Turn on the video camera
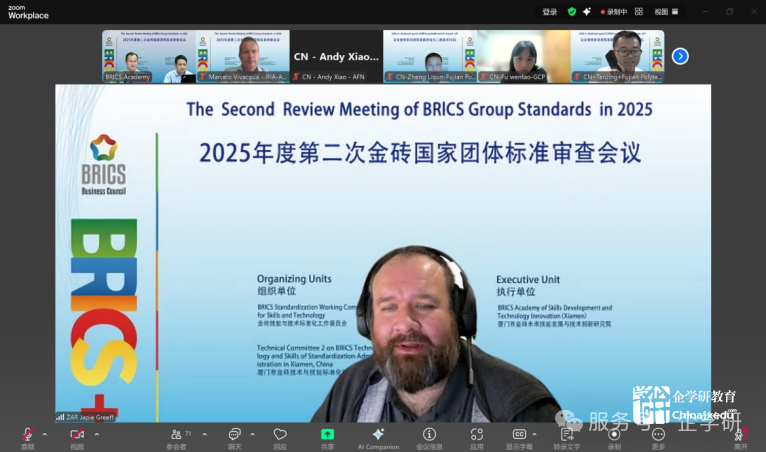 pyautogui.click(x=77, y=434)
